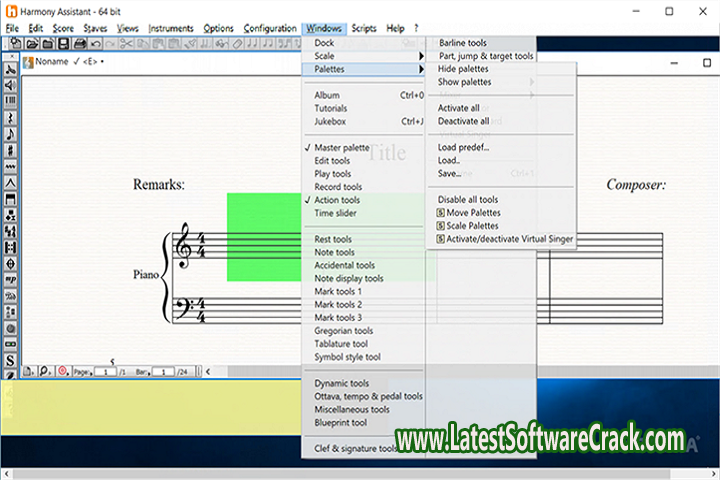
Task: Select the eighth note icon in left palette
Action: pyautogui.click(x=10, y=134)
